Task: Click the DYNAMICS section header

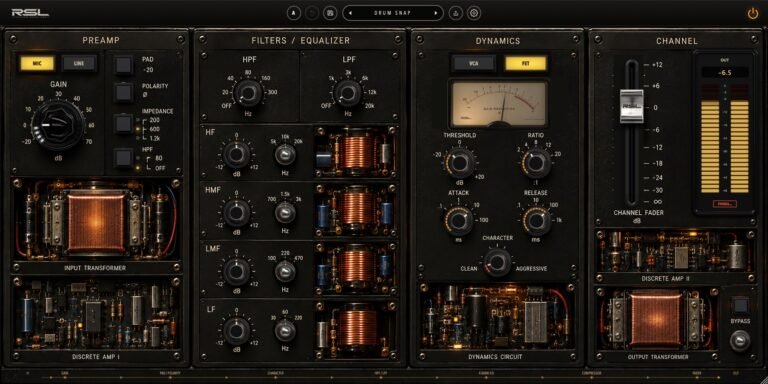Action: click(x=498, y=41)
